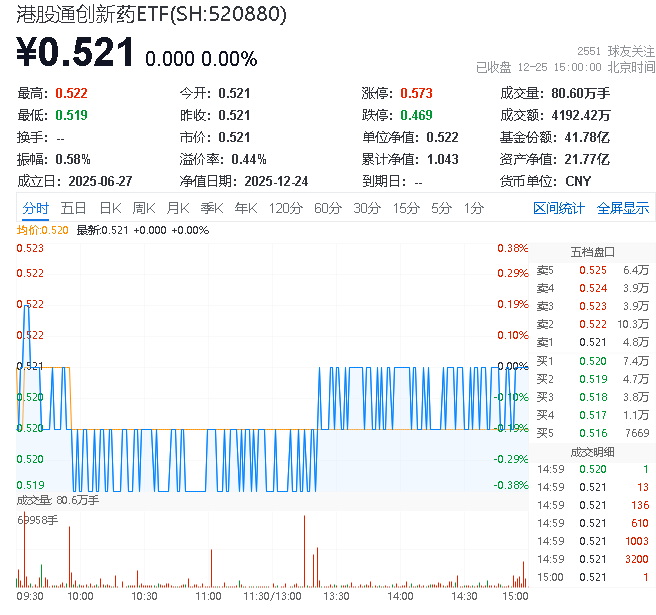This screenshot has height=615, width=656.
Task: Switch to 月K monthly chart
Action: point(178,208)
